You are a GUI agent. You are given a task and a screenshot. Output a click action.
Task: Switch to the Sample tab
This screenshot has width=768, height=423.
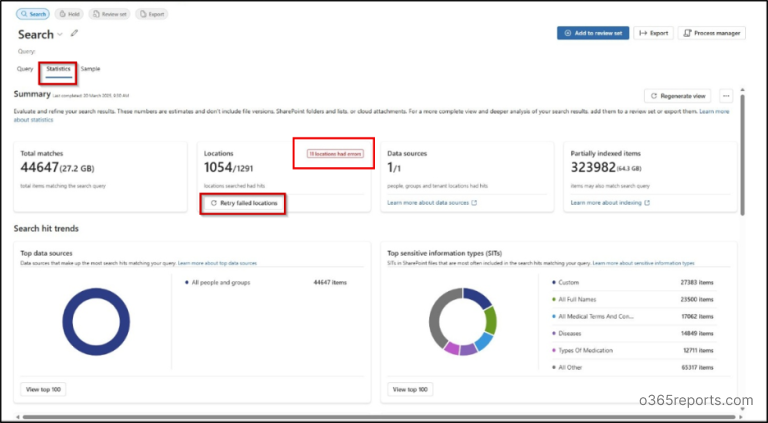91,69
